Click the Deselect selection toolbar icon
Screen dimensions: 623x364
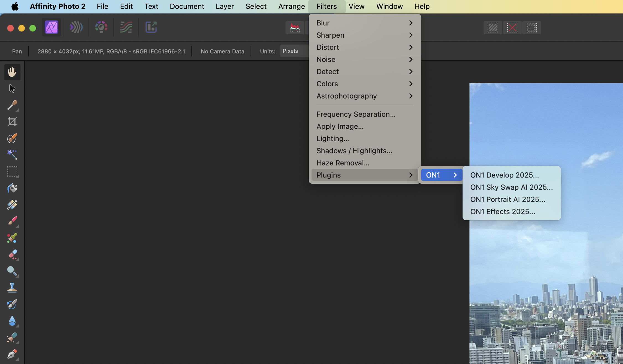[512, 28]
